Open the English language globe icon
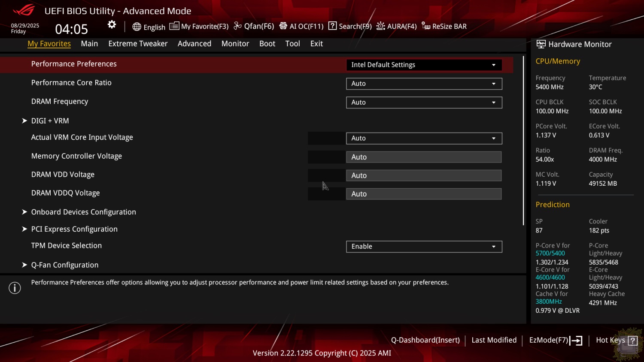 coord(137,27)
